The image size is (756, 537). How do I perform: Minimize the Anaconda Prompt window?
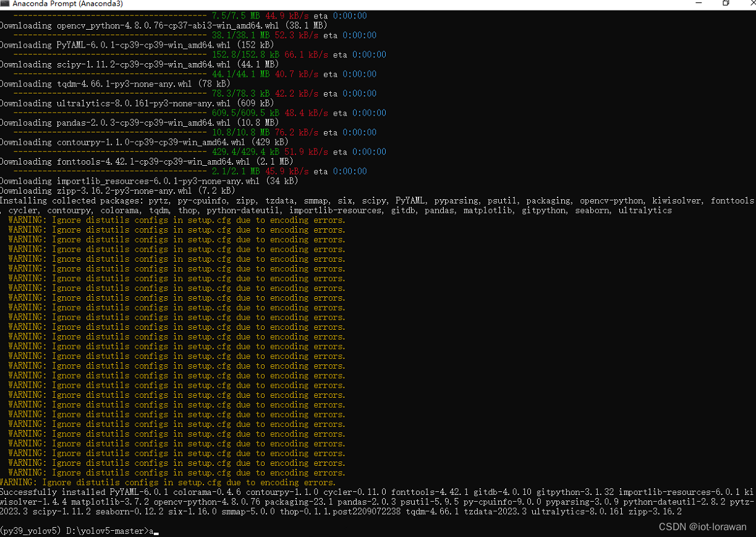700,4
